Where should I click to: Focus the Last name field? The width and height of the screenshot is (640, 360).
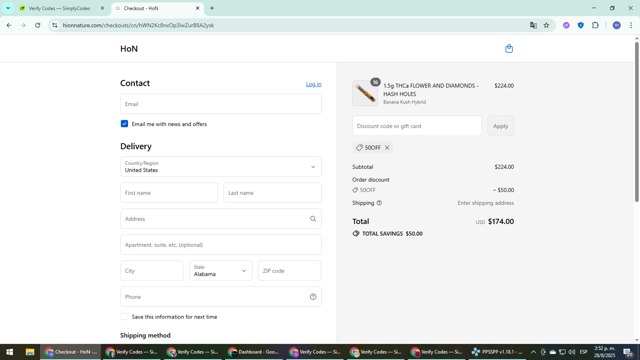tap(272, 193)
